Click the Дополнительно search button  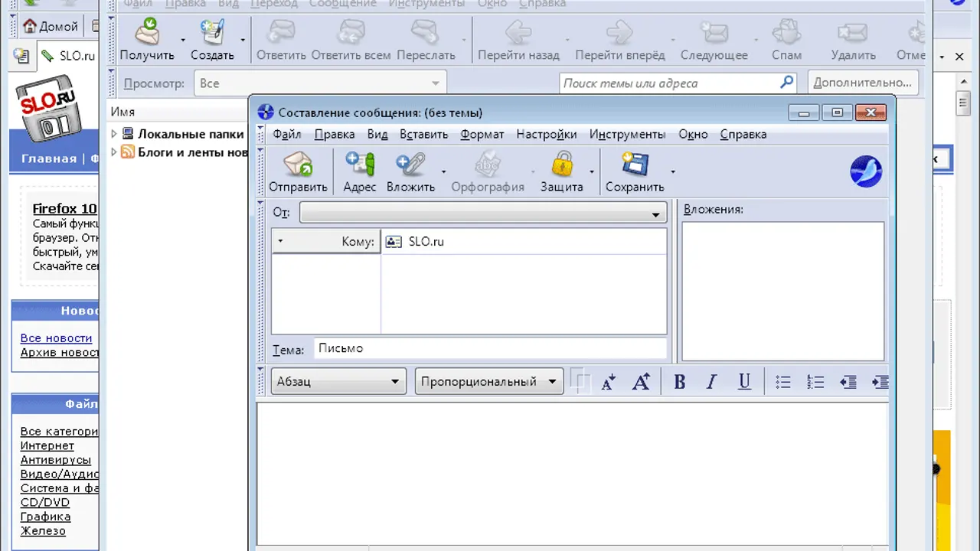(861, 83)
